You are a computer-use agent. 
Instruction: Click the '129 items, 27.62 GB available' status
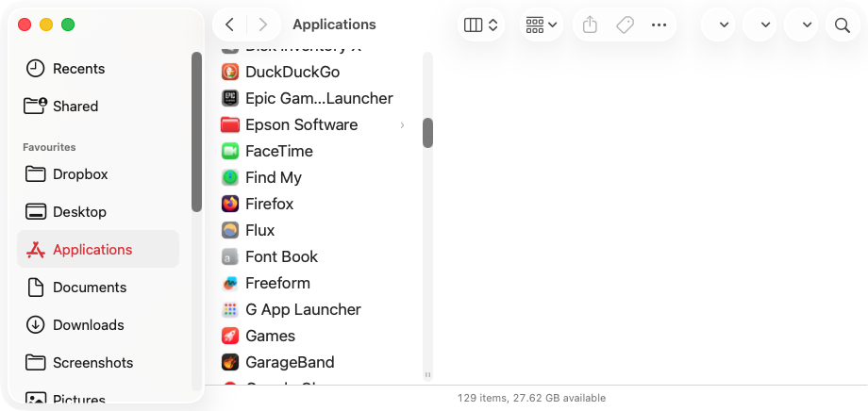(x=531, y=398)
